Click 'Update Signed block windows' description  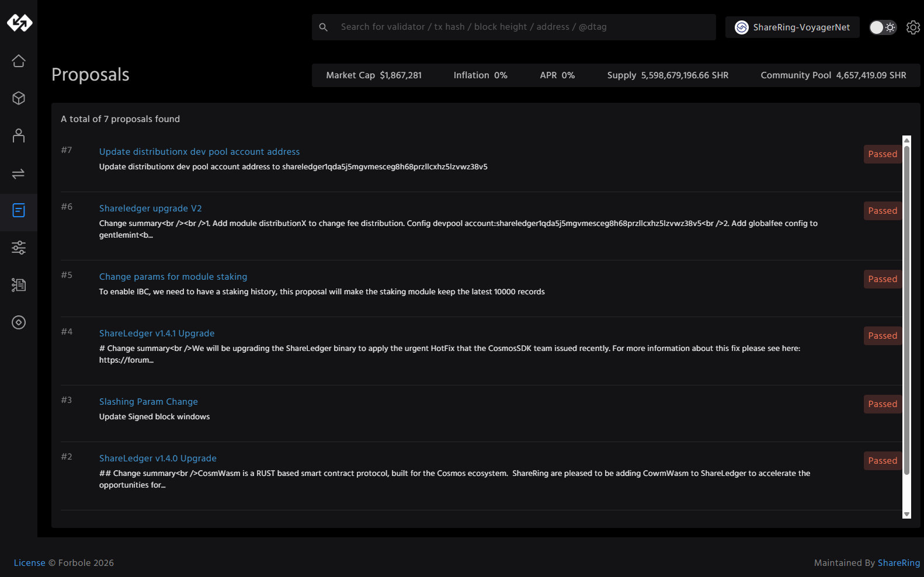click(x=154, y=417)
